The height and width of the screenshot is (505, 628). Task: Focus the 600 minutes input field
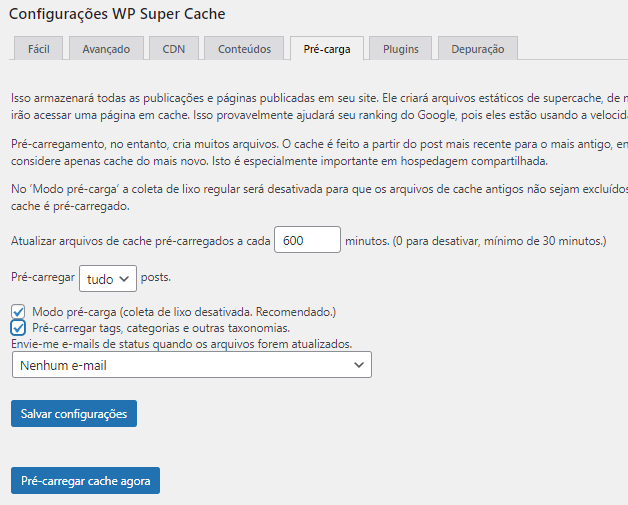[x=307, y=241]
